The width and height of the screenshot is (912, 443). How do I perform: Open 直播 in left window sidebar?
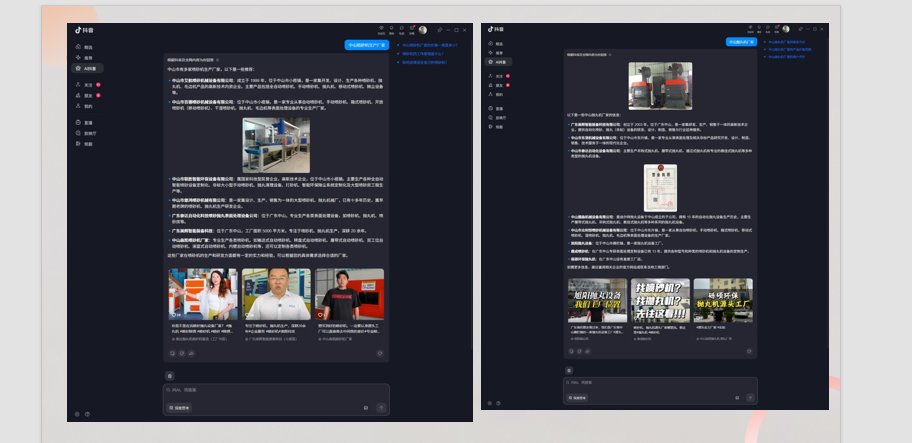pyautogui.click(x=84, y=123)
